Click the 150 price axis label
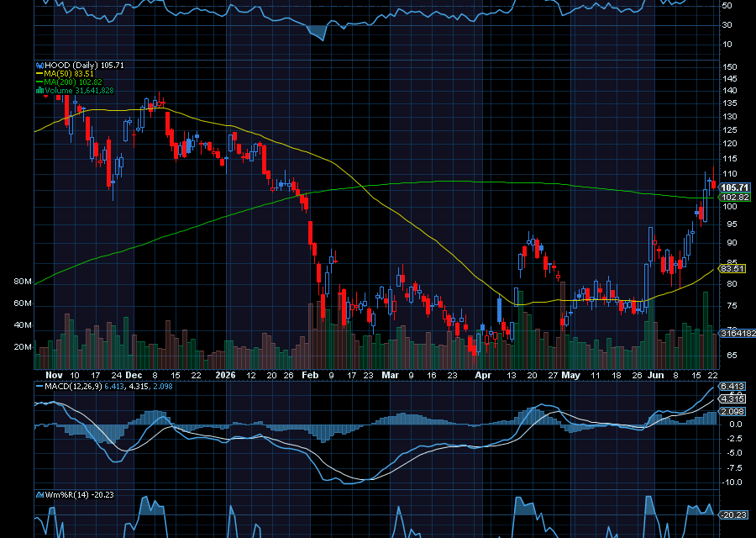This screenshot has height=538, width=756. [730, 67]
